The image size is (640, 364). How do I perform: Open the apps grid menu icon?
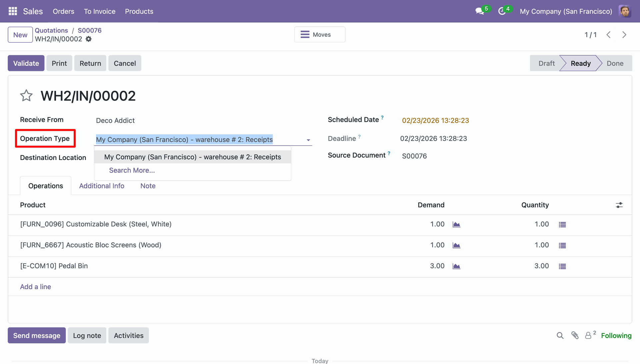[x=13, y=11]
